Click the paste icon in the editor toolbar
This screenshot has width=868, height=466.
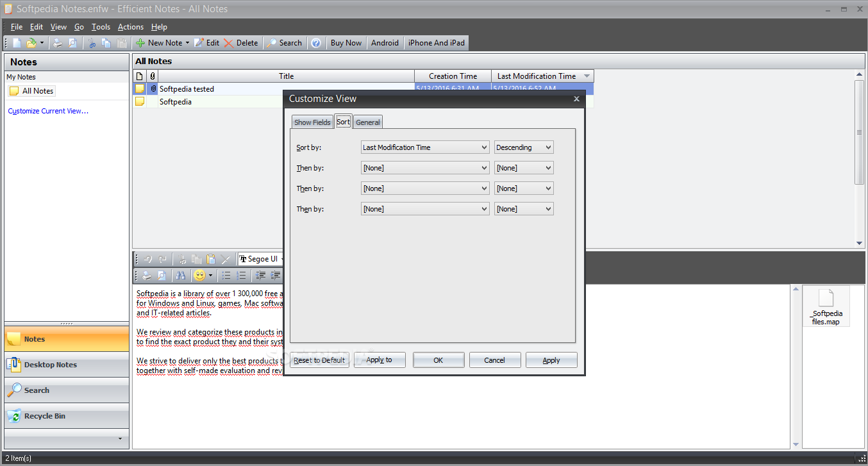tap(211, 259)
